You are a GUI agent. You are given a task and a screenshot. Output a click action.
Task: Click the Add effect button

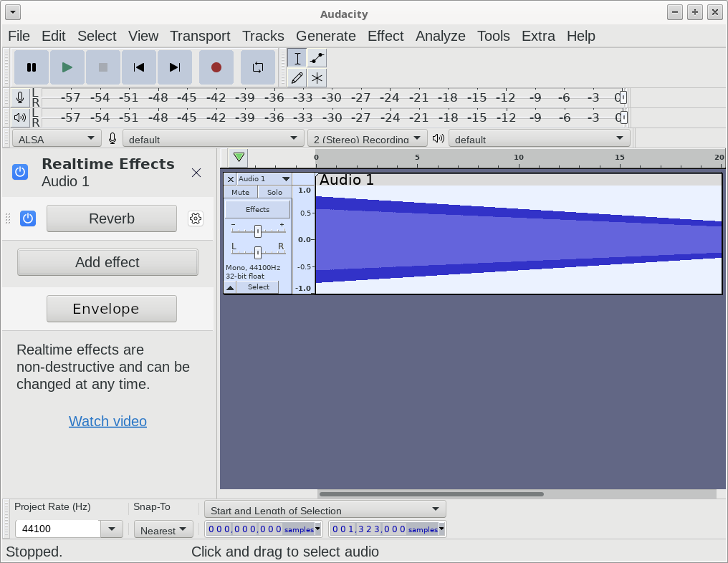(107, 262)
